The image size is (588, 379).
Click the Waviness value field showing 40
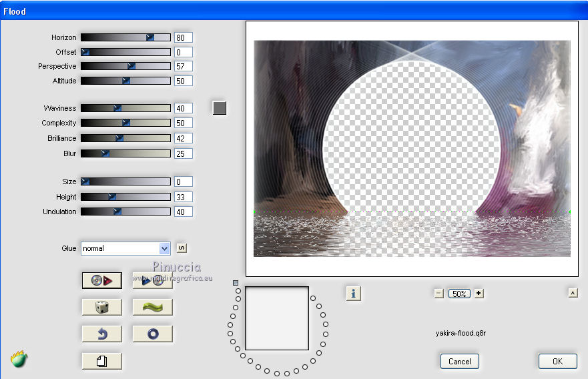(184, 108)
